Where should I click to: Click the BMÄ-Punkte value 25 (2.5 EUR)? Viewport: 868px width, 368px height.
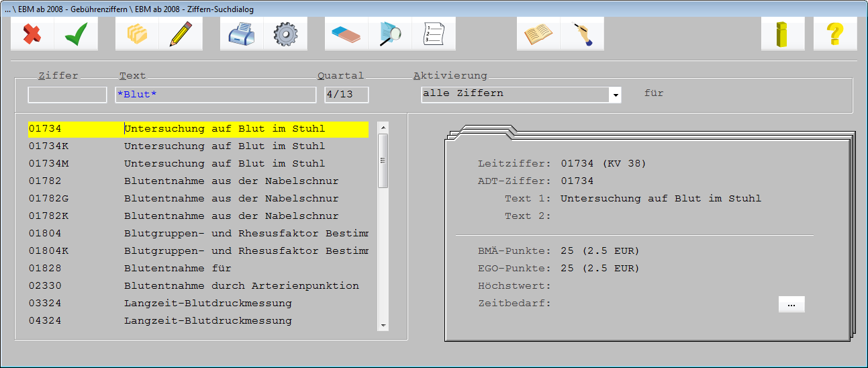600,251
